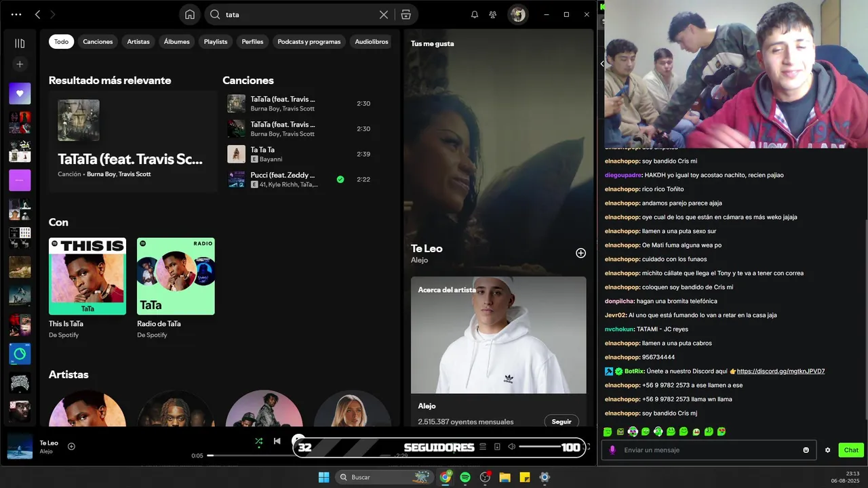Mute with the speaker icon
The height and width of the screenshot is (488, 868).
click(x=512, y=447)
